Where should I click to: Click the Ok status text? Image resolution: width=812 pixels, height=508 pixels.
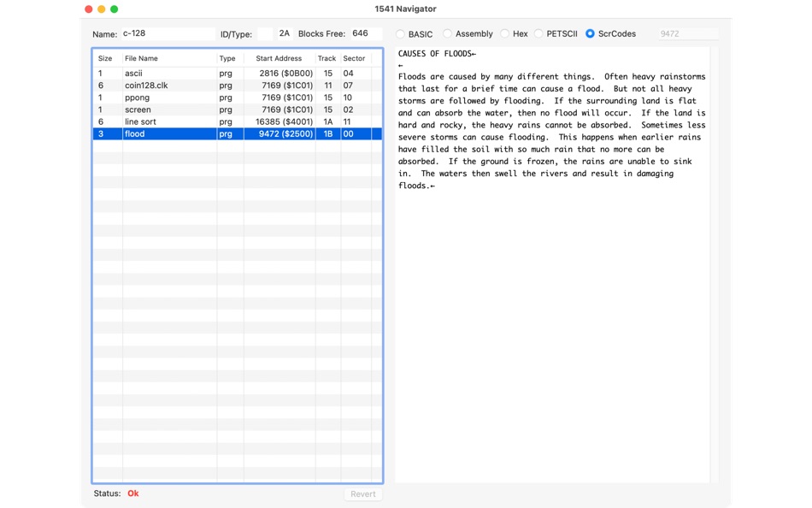133,493
